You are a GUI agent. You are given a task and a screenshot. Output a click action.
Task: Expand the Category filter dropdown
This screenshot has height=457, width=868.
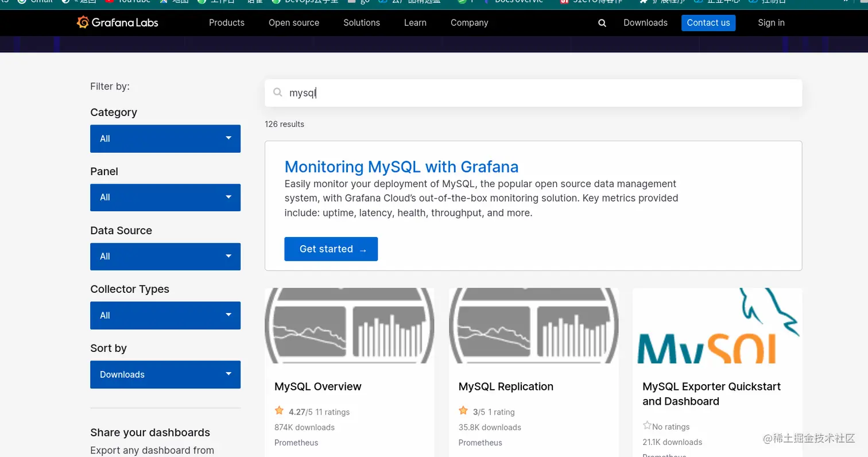click(165, 138)
